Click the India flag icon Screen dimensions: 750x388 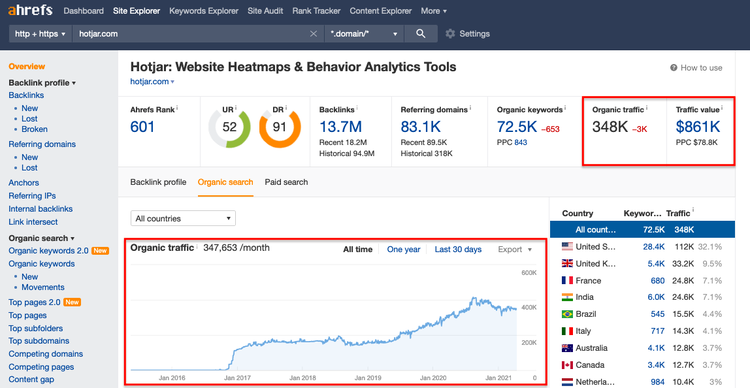567,297
